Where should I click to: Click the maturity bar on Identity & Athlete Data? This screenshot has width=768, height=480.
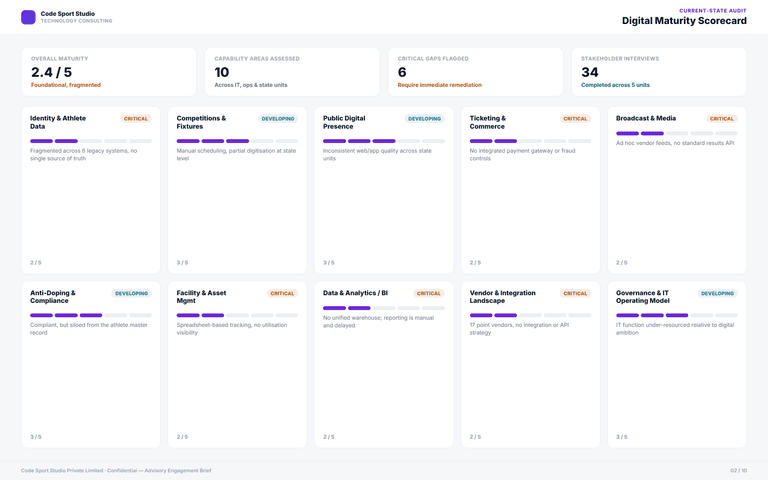(91, 141)
